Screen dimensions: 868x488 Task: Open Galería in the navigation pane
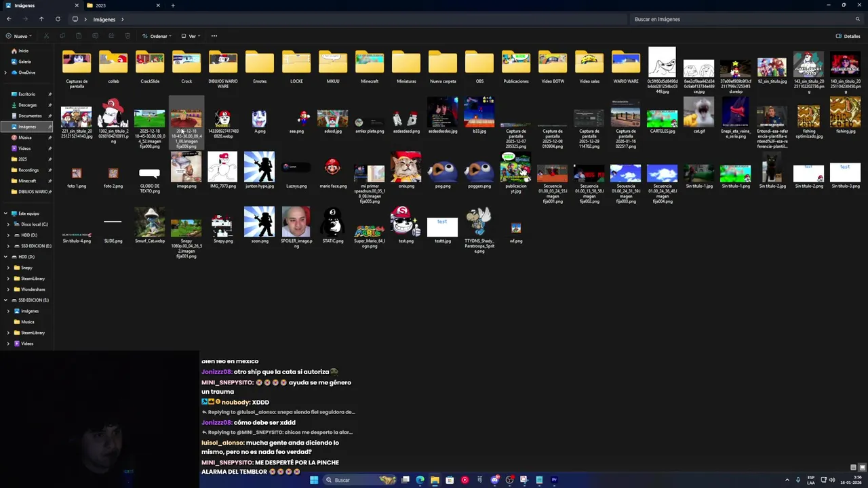(20, 62)
